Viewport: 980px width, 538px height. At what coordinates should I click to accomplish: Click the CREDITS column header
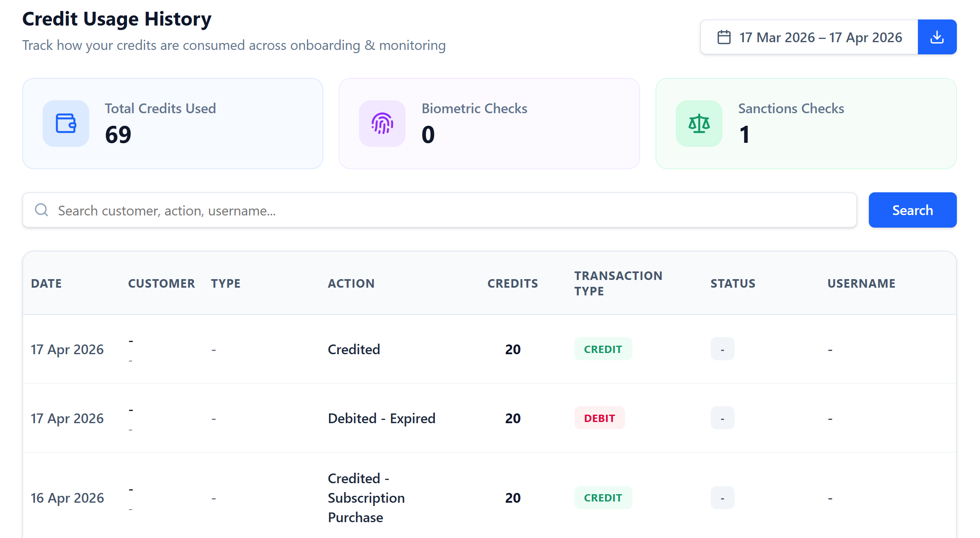(513, 283)
